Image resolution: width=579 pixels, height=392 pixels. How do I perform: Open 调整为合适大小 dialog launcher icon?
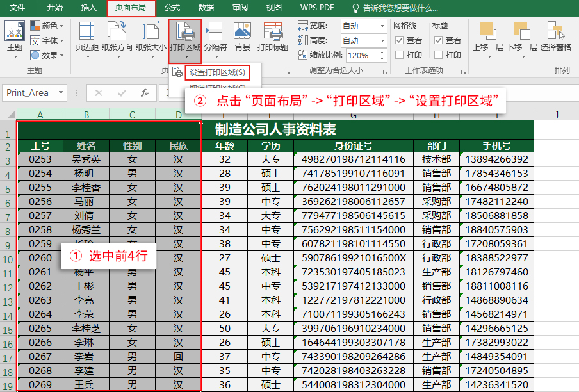coord(385,72)
